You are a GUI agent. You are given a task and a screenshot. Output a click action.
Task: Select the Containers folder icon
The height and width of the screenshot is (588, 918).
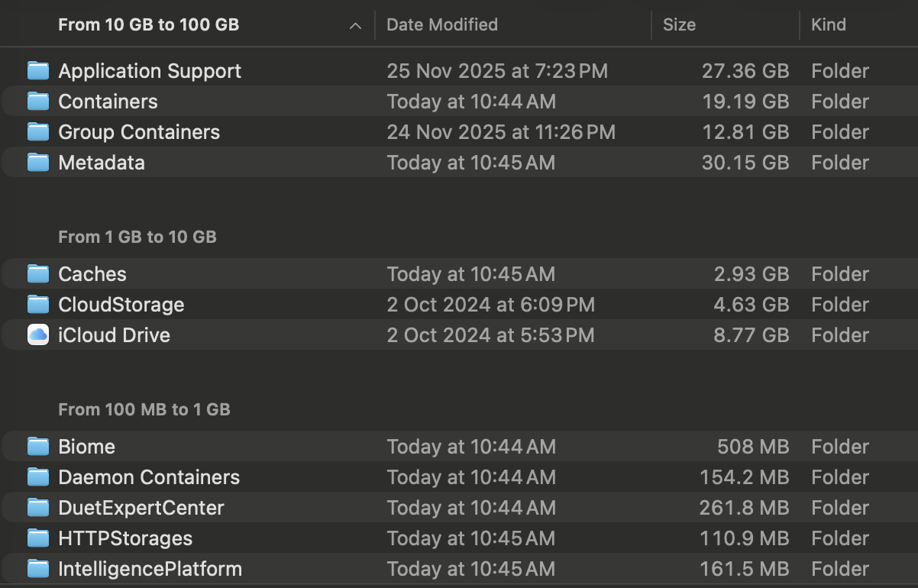point(38,102)
